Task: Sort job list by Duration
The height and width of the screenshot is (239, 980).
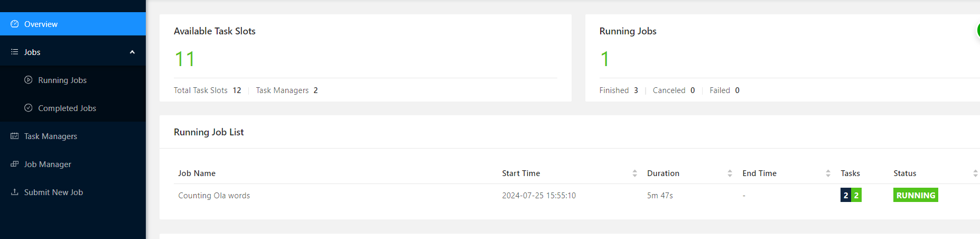Action: 730,173
